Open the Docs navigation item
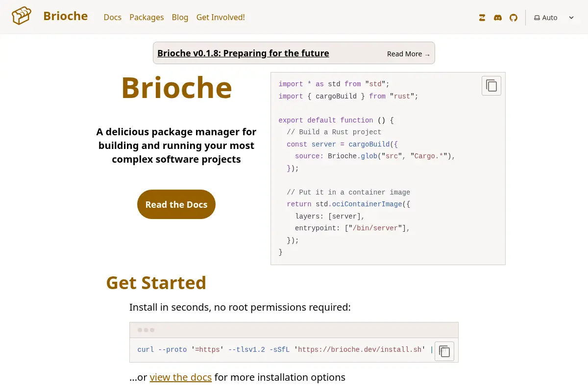This screenshot has width=588, height=392. tap(113, 17)
